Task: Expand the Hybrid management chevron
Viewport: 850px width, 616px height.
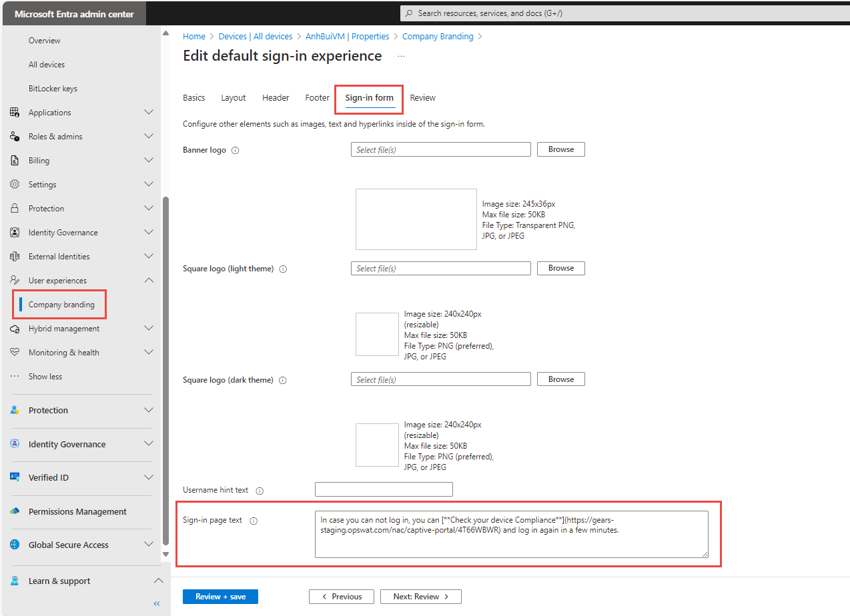Action: 149,328
